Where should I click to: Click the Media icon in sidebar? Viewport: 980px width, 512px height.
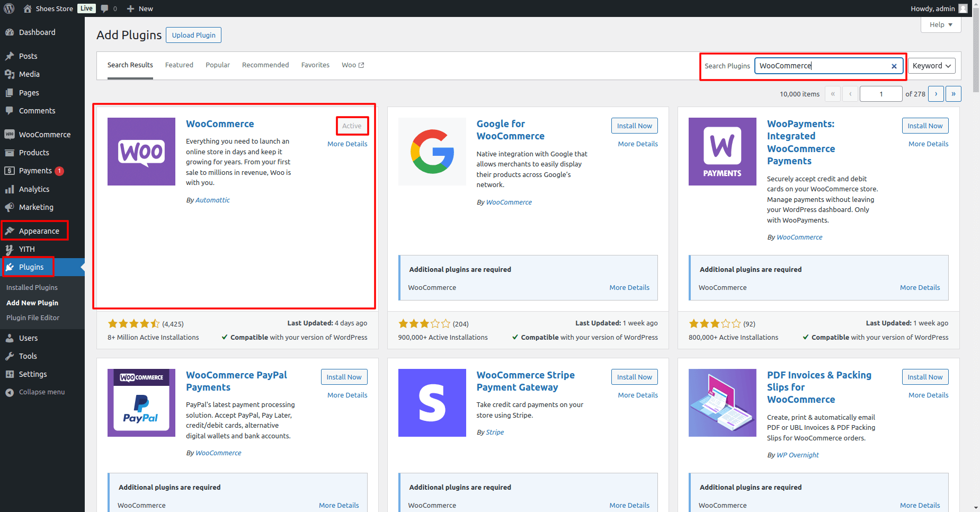10,74
